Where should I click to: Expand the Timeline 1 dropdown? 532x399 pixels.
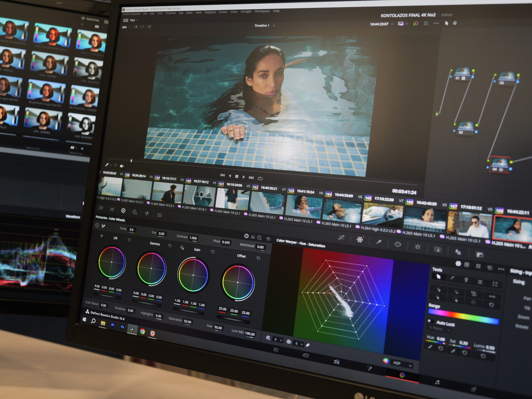point(274,26)
